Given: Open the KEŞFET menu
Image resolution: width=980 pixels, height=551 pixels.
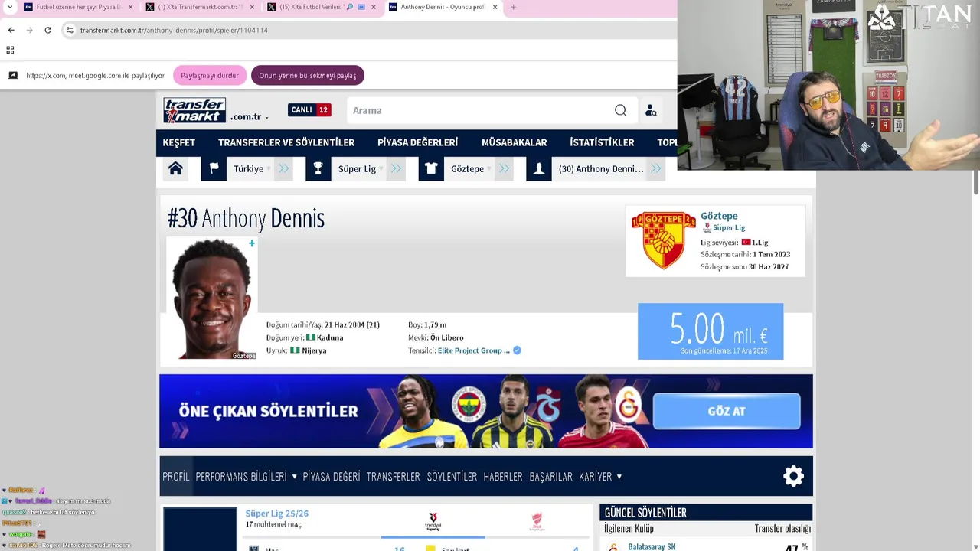Looking at the screenshot, I should 179,142.
